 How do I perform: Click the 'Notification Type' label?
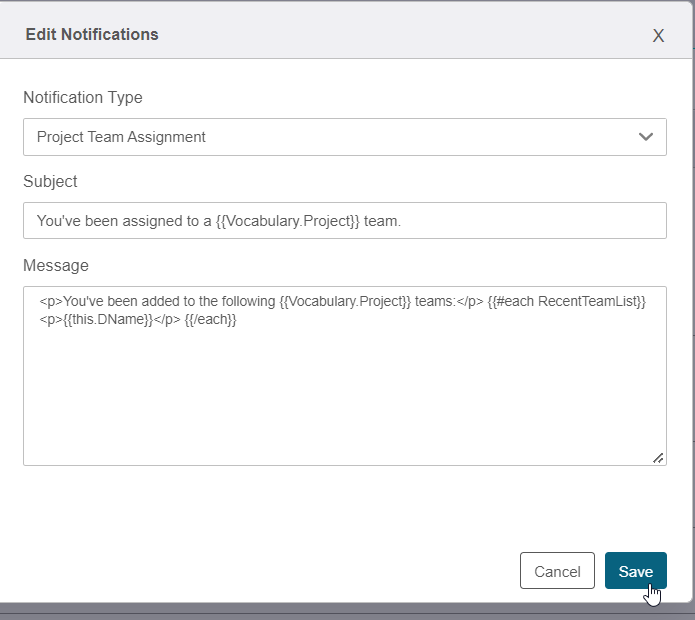83,97
